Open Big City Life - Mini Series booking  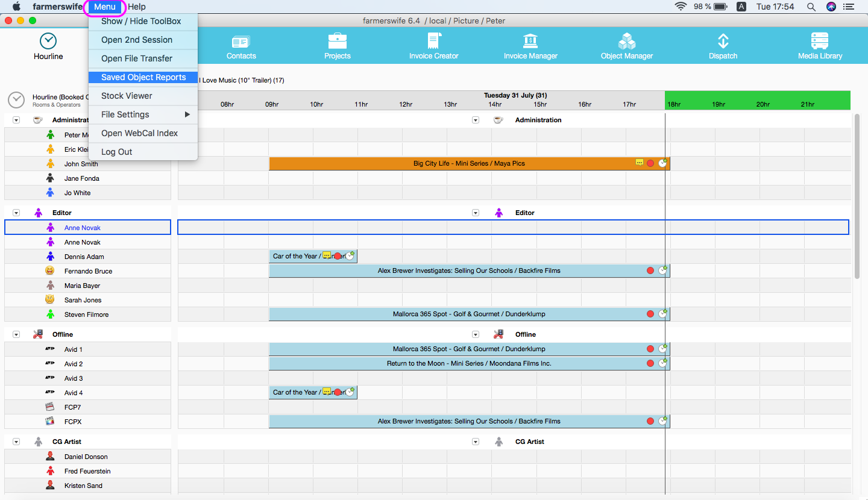tap(469, 164)
